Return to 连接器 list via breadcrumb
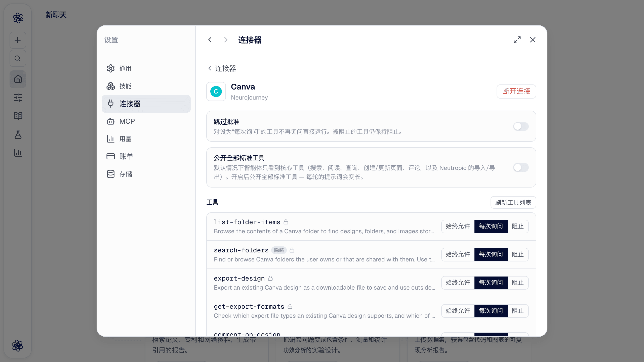The height and width of the screenshot is (362, 644). pos(222,68)
